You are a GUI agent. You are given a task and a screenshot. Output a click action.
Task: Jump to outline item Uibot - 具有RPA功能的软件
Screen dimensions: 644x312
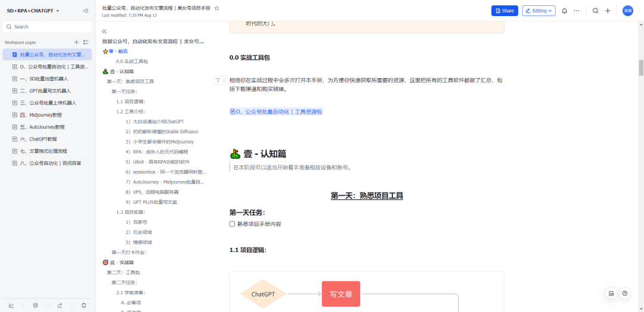(157, 161)
